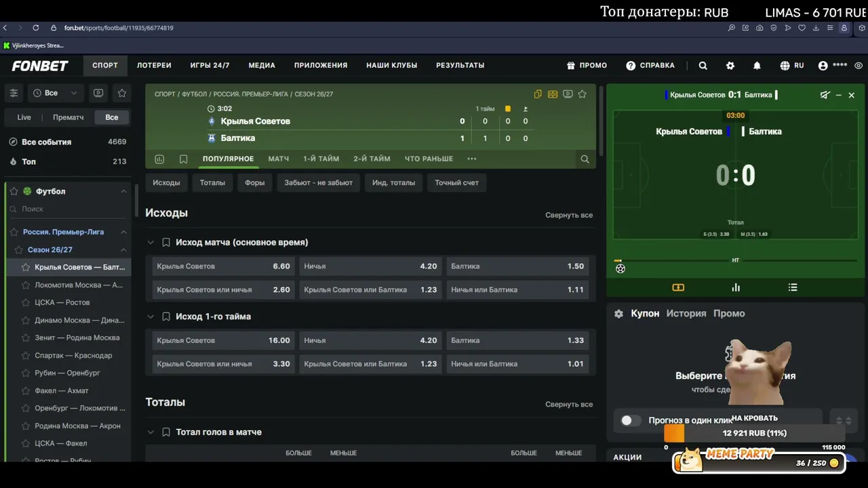This screenshot has width=868, height=488.
Task: Open coupon settings gear icon
Action: point(618,314)
